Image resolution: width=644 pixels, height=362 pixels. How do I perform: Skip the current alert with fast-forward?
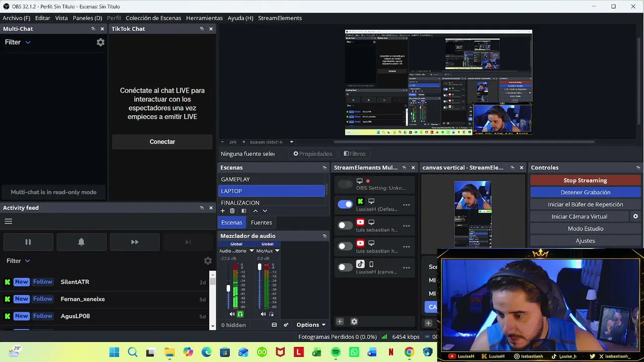(x=135, y=242)
